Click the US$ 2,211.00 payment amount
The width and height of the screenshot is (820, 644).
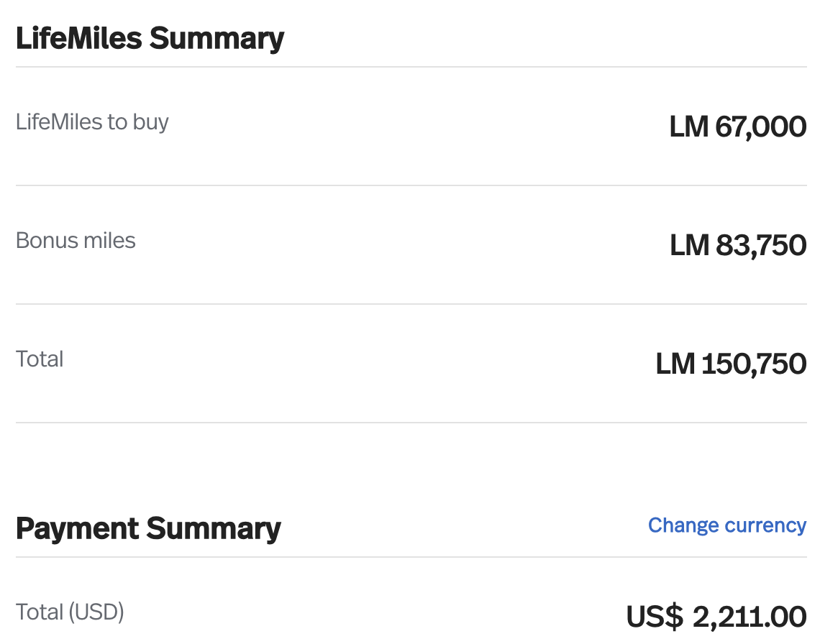(716, 617)
